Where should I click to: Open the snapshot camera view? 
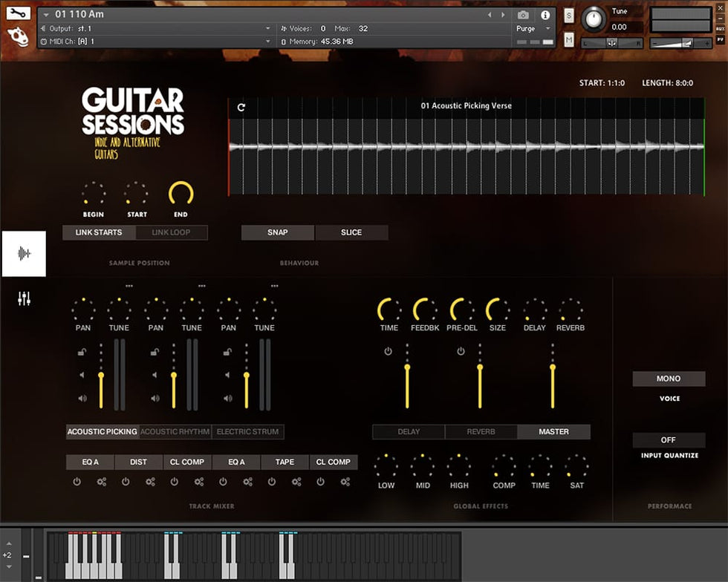pos(523,15)
